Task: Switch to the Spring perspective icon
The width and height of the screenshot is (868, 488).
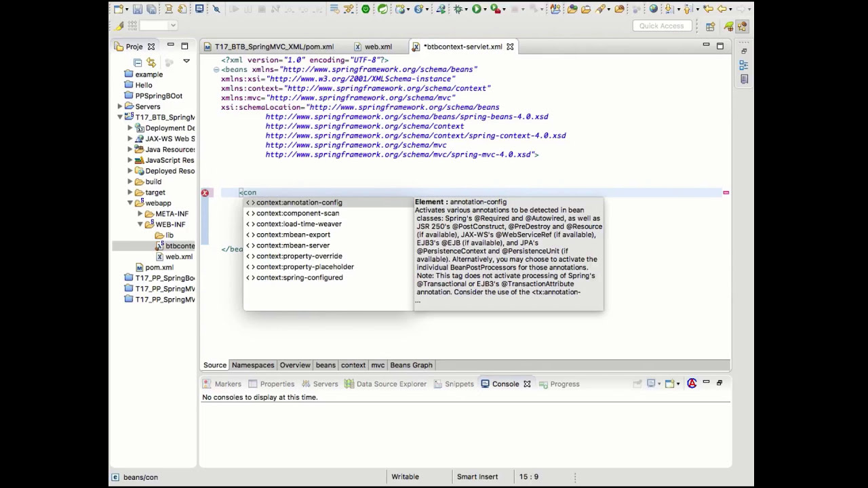Action: [x=729, y=26]
